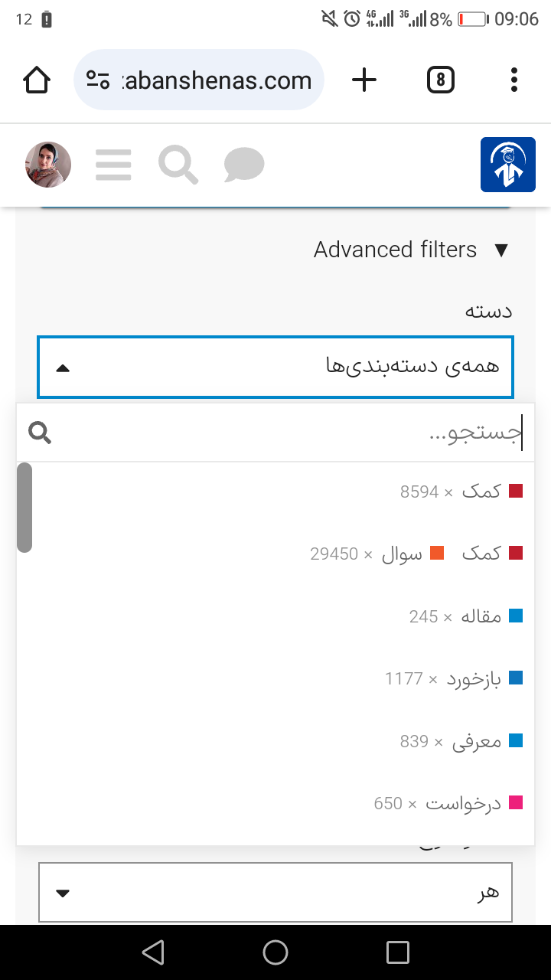Tap the site search magnifier icon

tap(178, 165)
